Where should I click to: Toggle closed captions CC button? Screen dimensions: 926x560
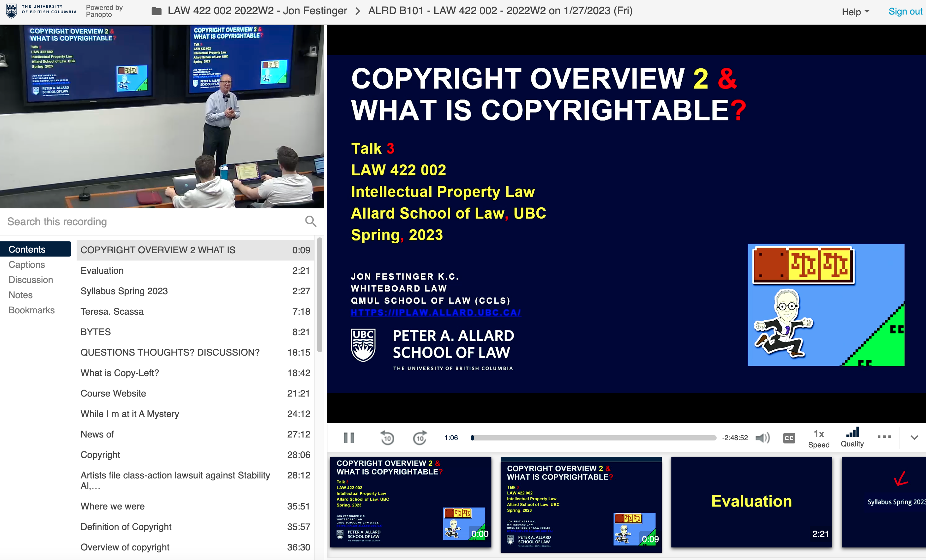(789, 438)
